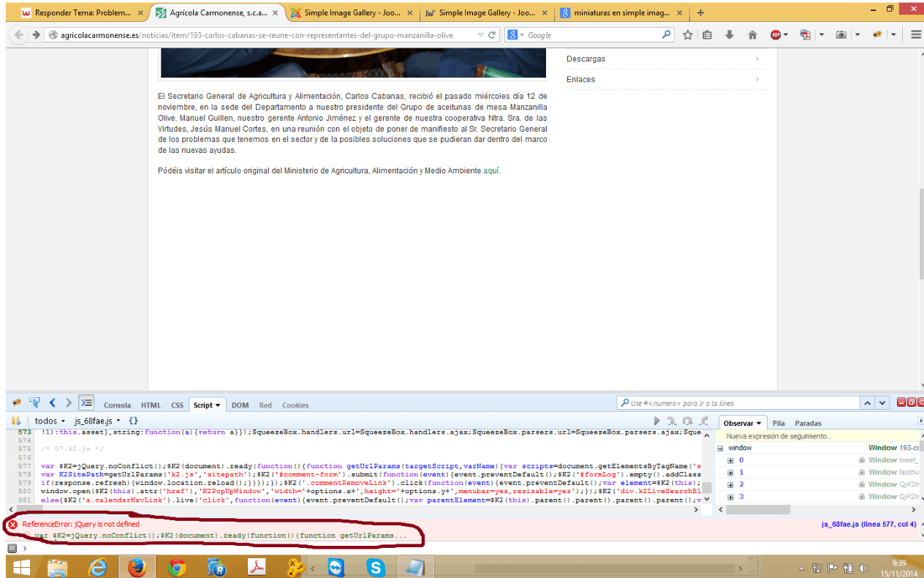Click the debugger Step Into icon

(672, 421)
